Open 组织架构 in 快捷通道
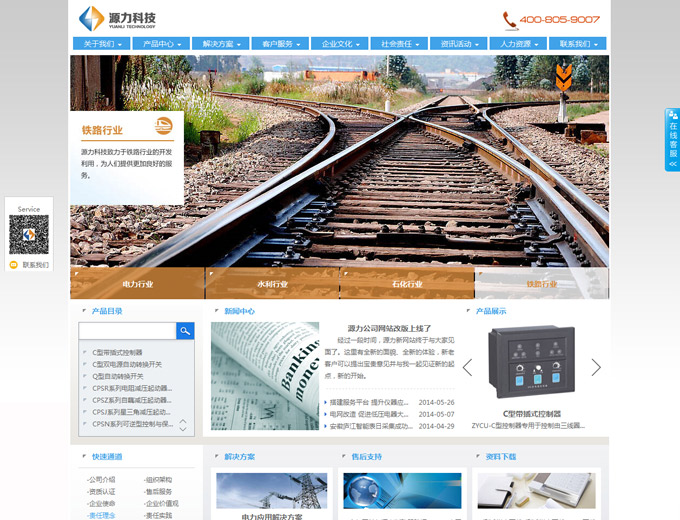The width and height of the screenshot is (680, 520). pos(158,480)
